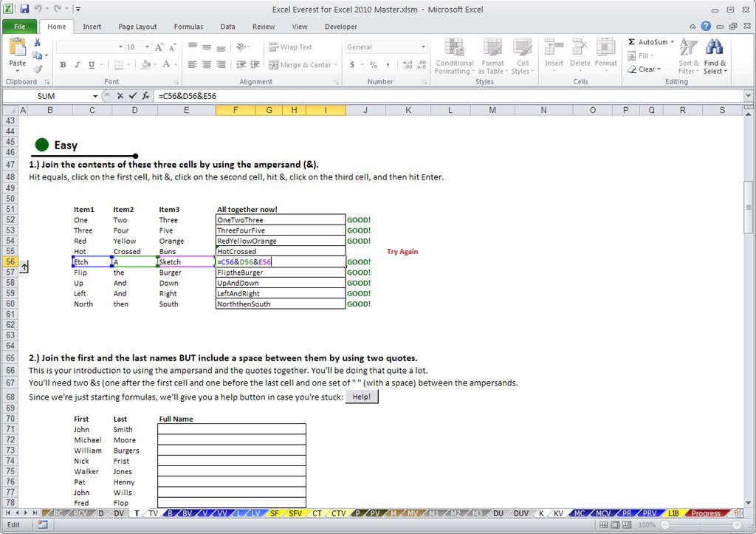Switch to Normal view in status bar

point(604,525)
